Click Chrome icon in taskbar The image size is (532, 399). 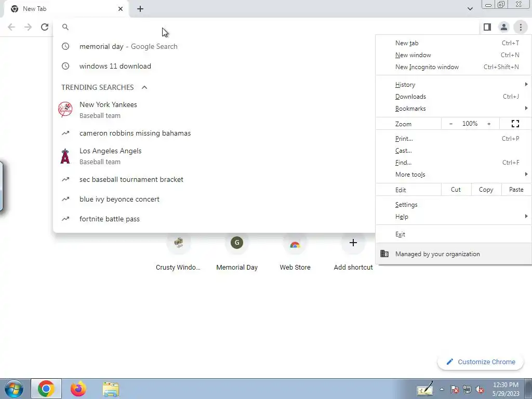coord(46,389)
